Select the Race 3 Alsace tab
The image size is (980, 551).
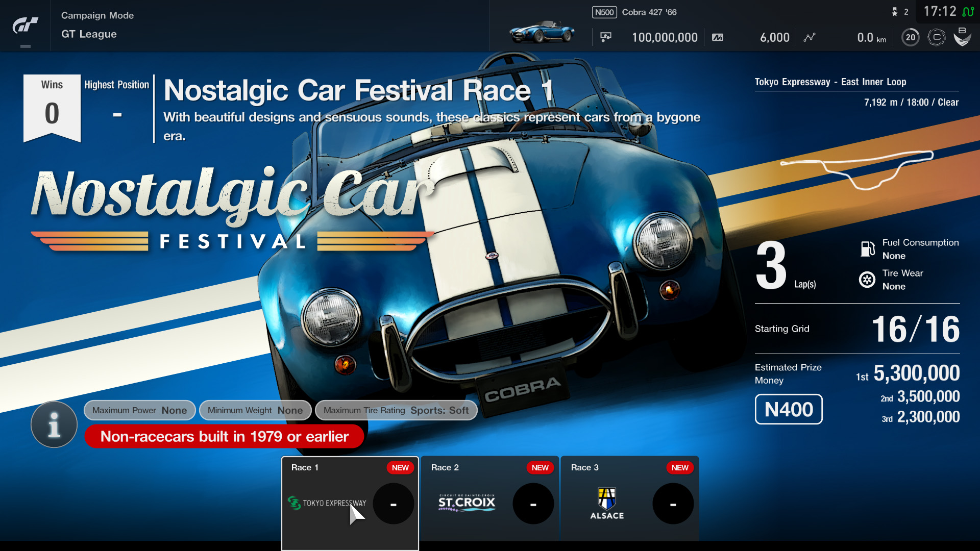click(x=629, y=497)
